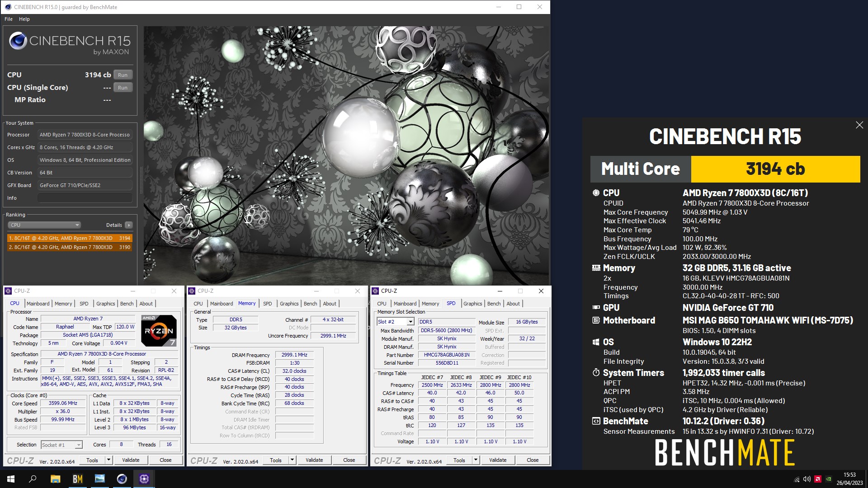Click the volume speaker tray icon
The image size is (868, 488).
click(x=807, y=479)
